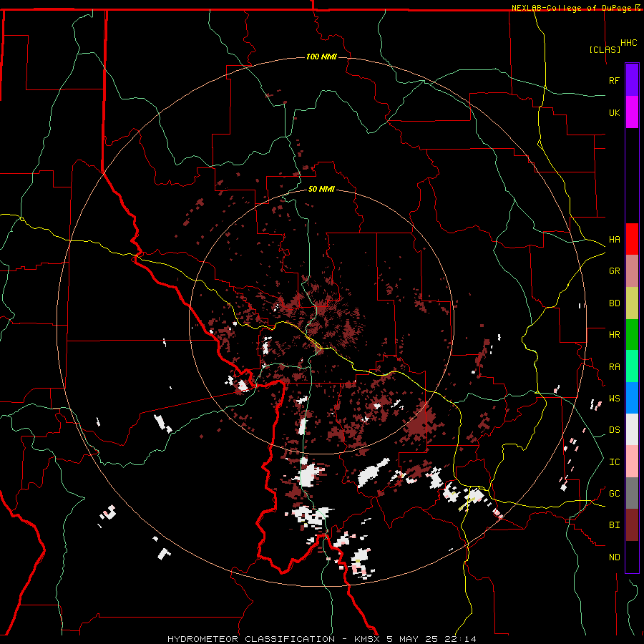The image size is (644, 644).
Task: Click the KMSX radar site identifier
Action: pos(368,639)
